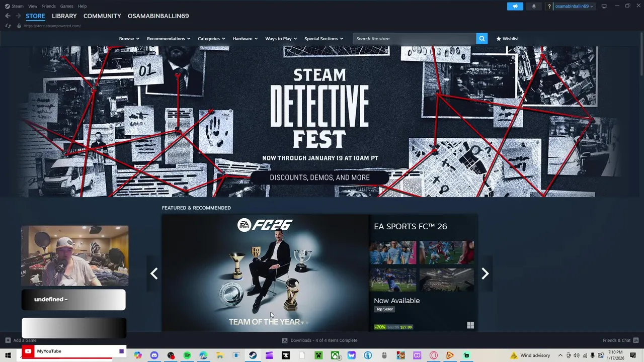Click Add a Game plus icon
The height and width of the screenshot is (362, 644).
[x=8, y=340]
